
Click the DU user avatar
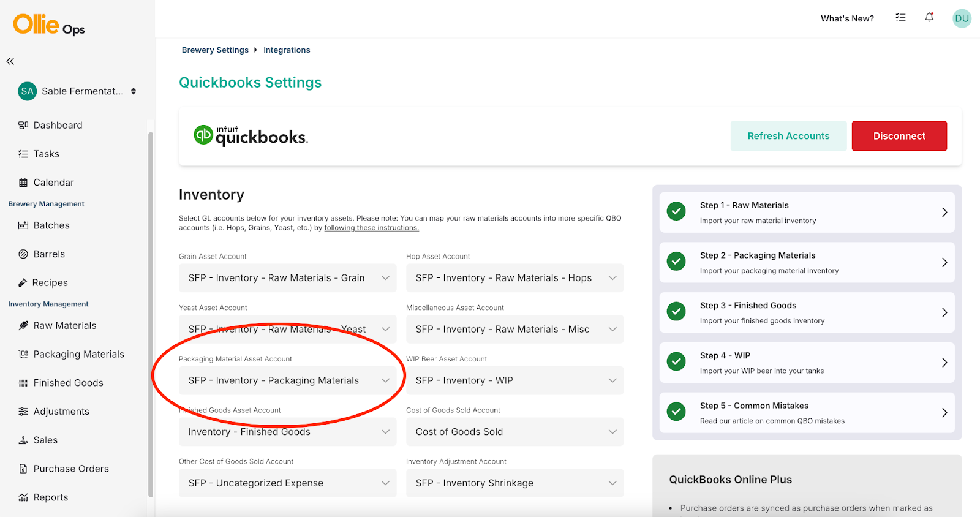(962, 18)
